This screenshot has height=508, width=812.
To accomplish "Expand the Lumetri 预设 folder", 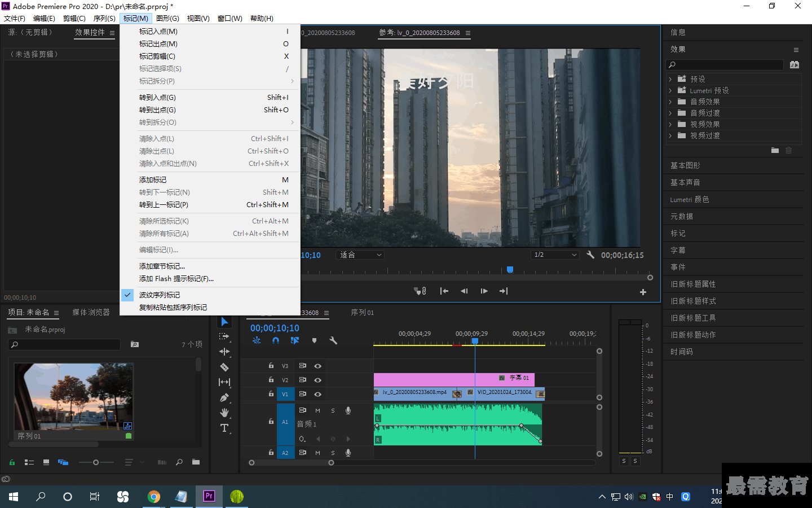I will coord(670,90).
